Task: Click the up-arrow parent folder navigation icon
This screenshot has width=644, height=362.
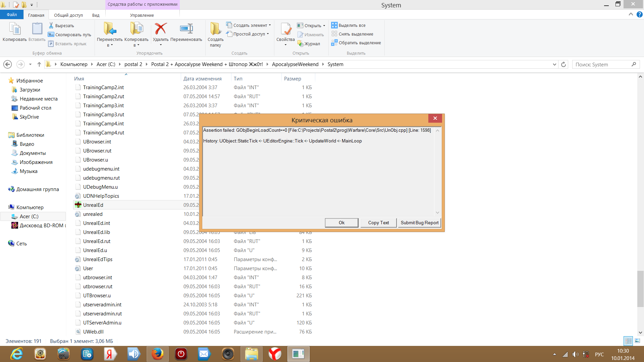Action: click(x=39, y=64)
